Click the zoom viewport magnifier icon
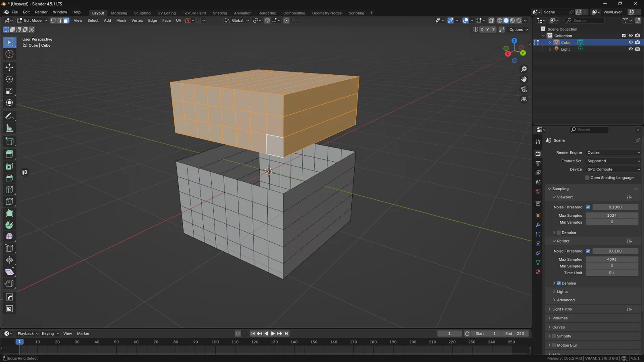Viewport: 644px width, 362px height. click(x=524, y=69)
